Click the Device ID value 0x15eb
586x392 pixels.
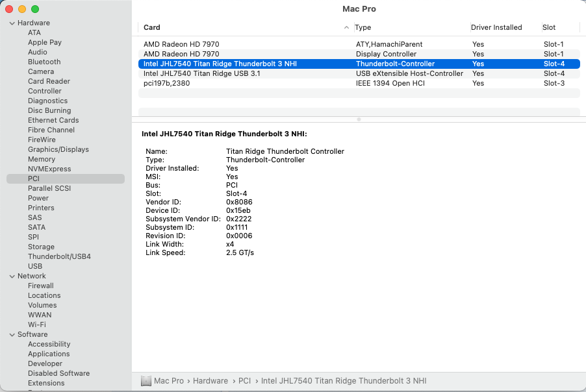pyautogui.click(x=238, y=210)
